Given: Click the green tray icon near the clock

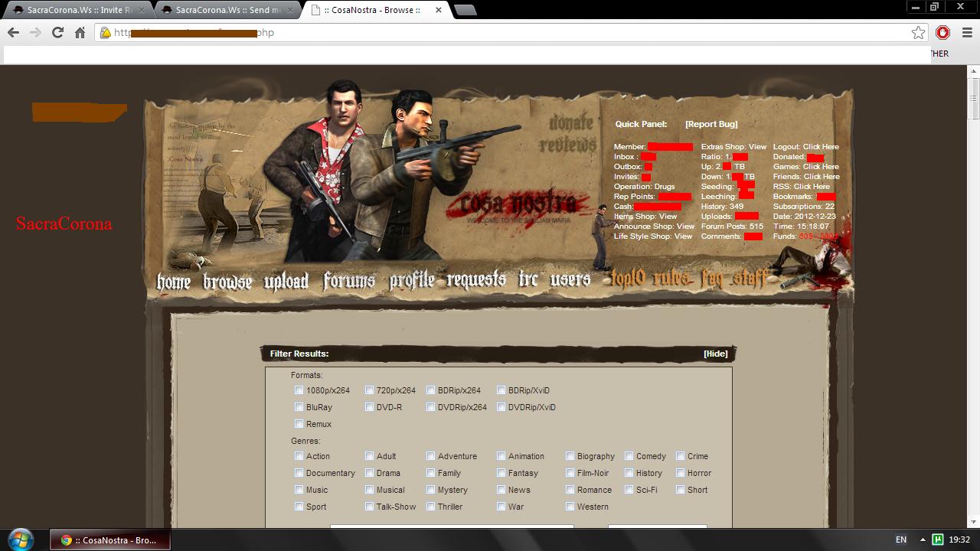Looking at the screenshot, I should [936, 540].
